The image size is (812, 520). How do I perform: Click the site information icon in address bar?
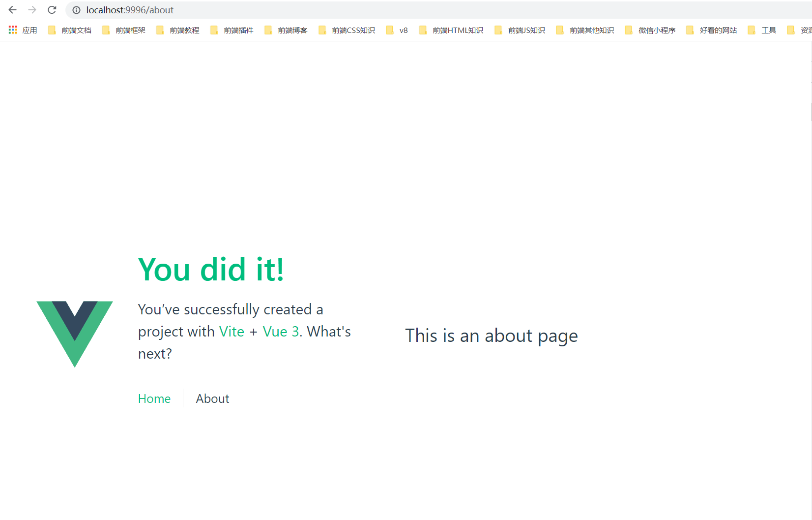(x=77, y=10)
